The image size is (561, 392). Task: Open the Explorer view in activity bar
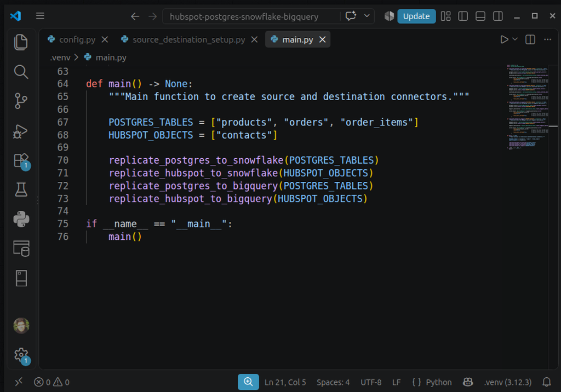coord(21,42)
